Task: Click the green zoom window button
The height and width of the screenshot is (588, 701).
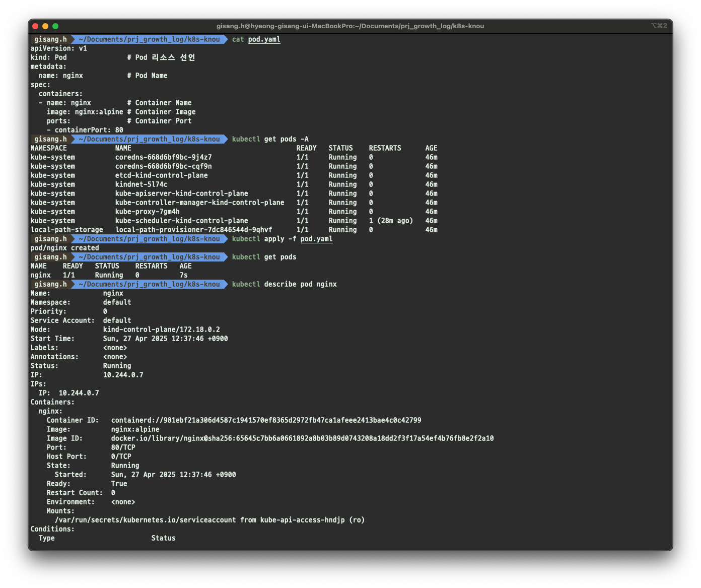Action: click(x=55, y=26)
